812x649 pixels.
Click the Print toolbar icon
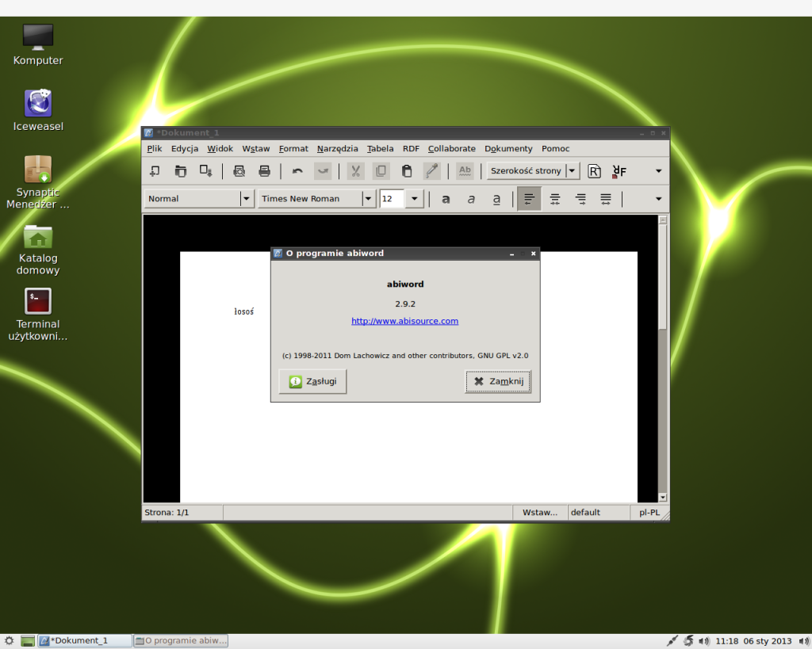tap(264, 171)
